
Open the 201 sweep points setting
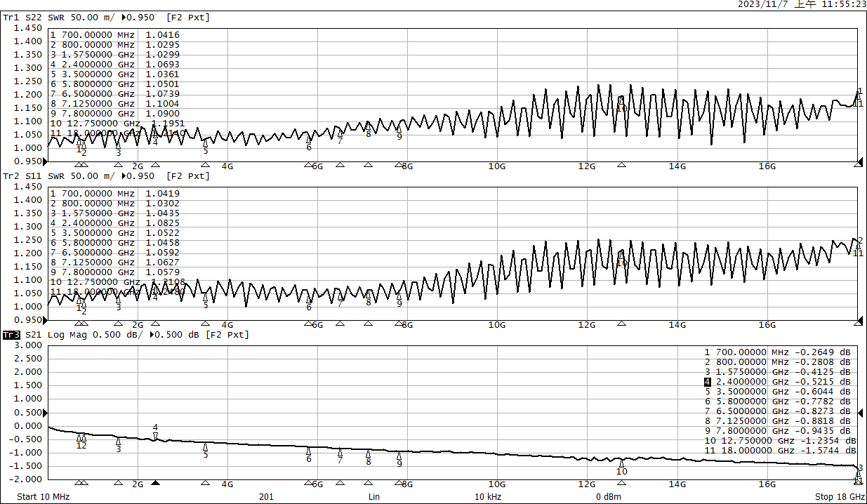[266, 497]
